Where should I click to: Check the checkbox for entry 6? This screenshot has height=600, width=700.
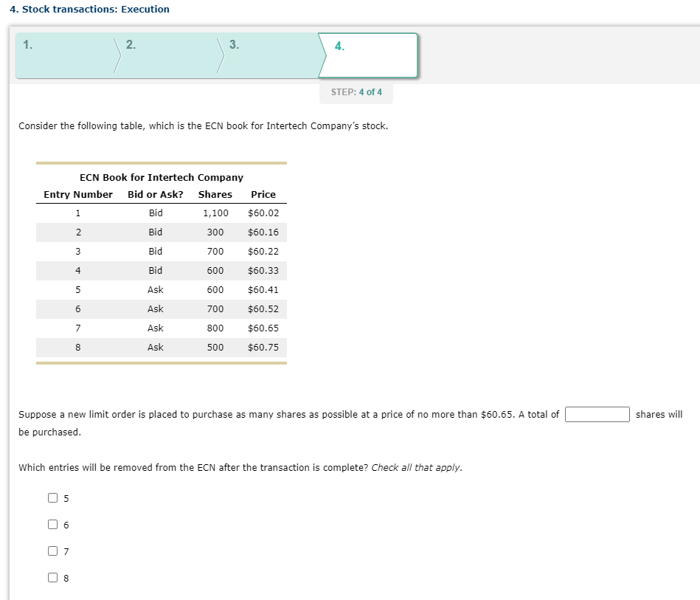tap(52, 525)
